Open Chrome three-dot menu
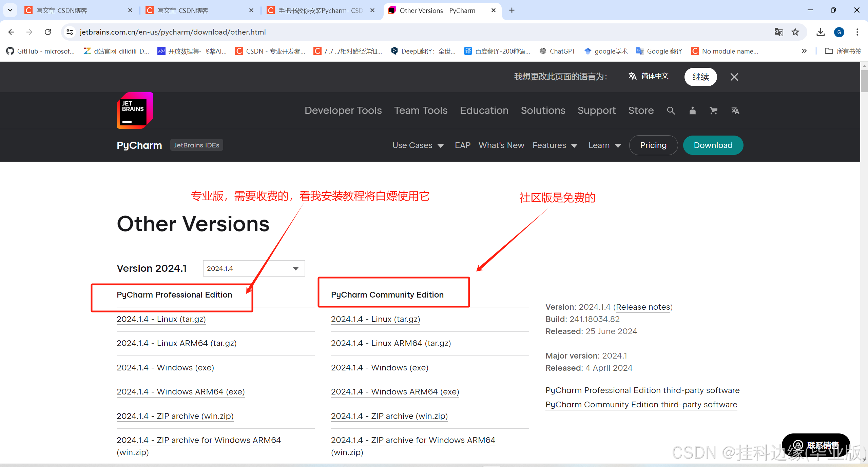This screenshot has height=467, width=868. point(857,32)
